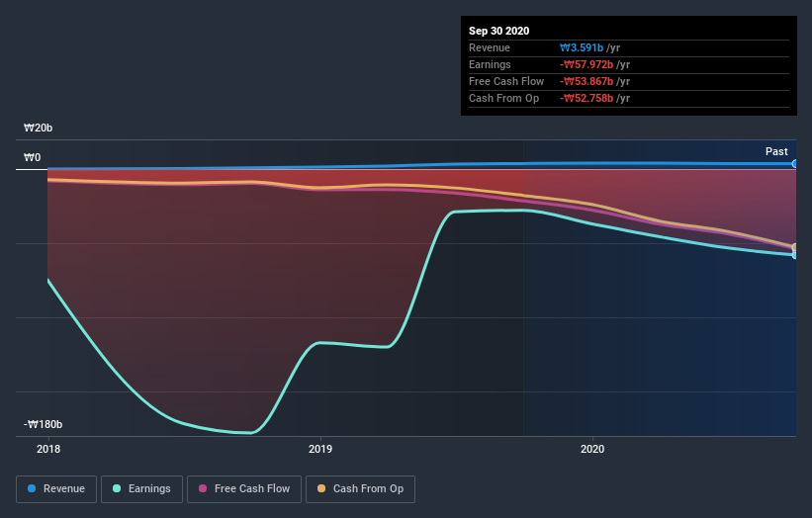Click the Revenue row label in tooltip
This screenshot has width=812, height=518.
[490, 47]
